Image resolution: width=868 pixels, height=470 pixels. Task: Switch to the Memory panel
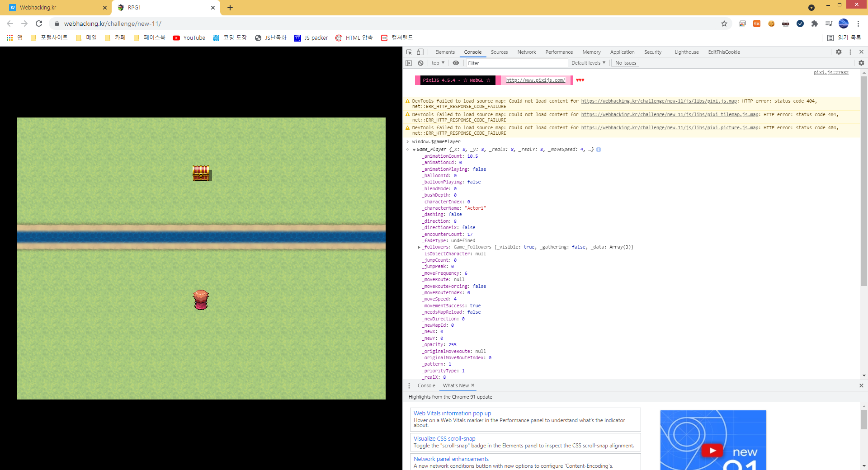pos(592,52)
